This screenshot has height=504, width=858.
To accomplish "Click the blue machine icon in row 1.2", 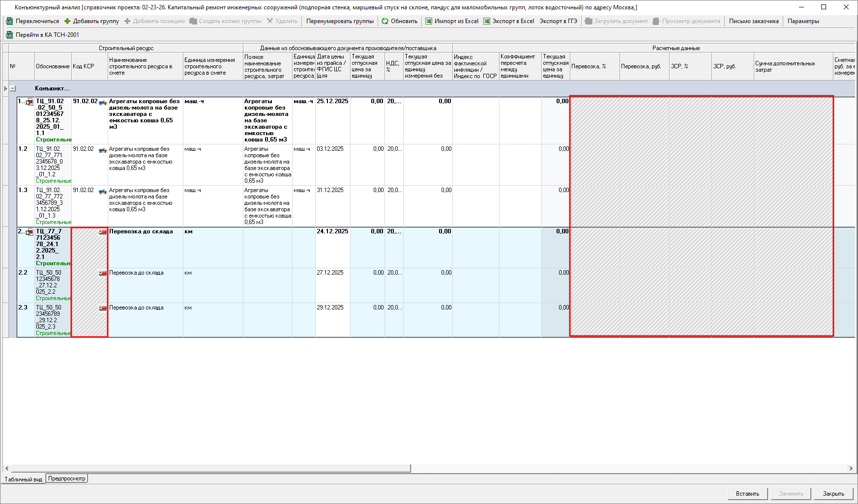I will click(102, 150).
